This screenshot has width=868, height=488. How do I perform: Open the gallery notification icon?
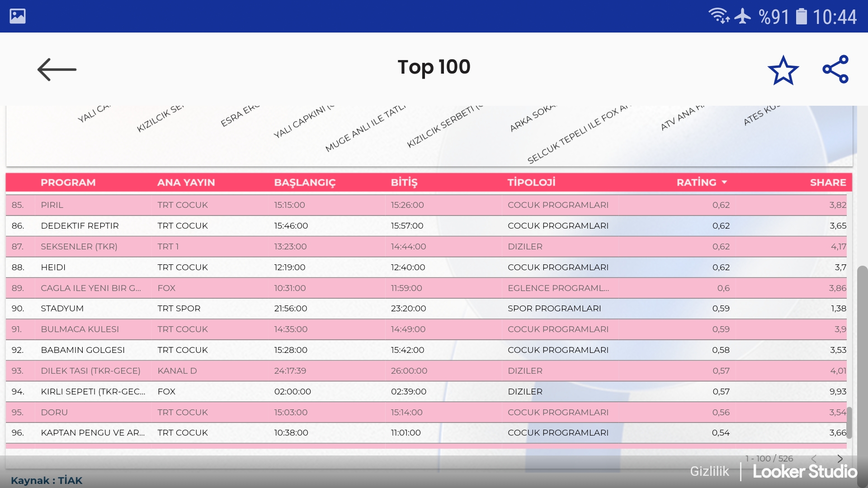[18, 16]
